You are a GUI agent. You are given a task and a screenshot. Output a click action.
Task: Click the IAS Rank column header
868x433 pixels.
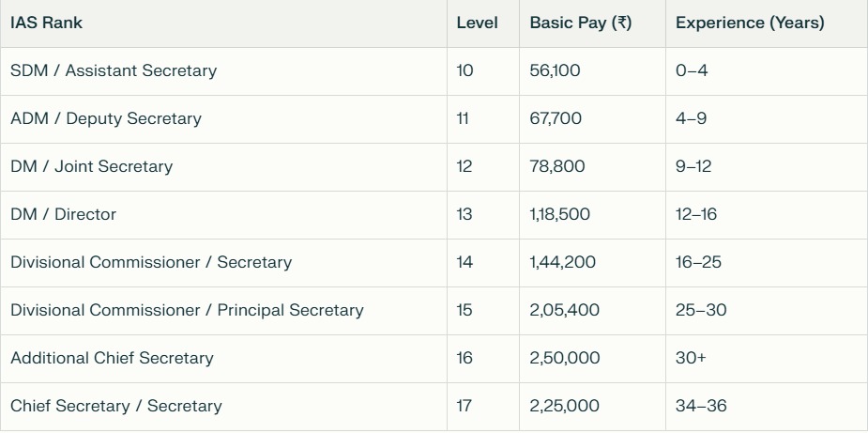pos(47,23)
